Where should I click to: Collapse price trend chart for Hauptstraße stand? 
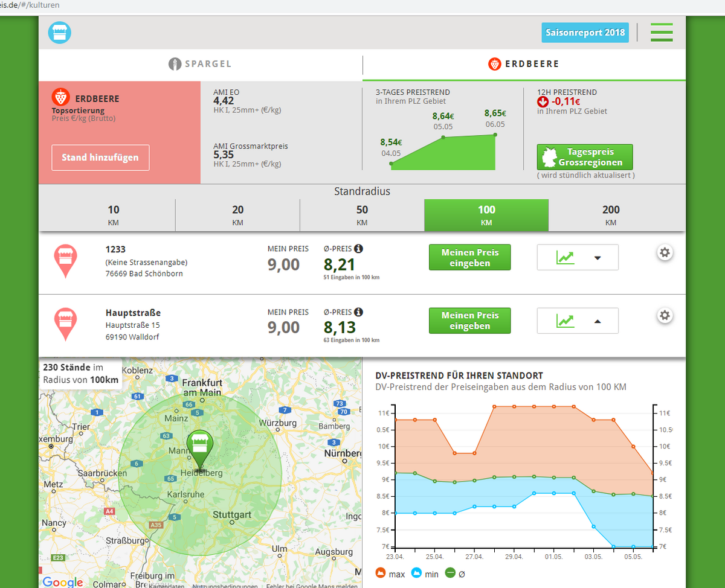tap(578, 321)
